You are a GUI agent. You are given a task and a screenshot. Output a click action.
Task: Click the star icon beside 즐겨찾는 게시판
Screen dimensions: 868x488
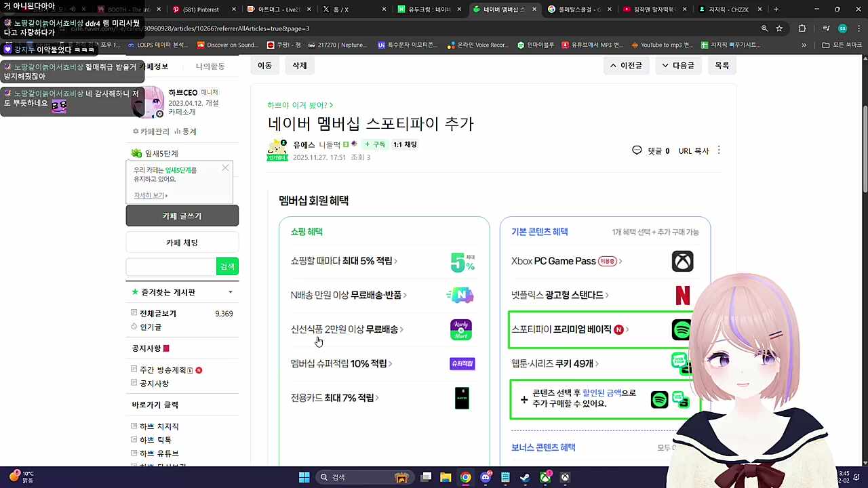136,291
